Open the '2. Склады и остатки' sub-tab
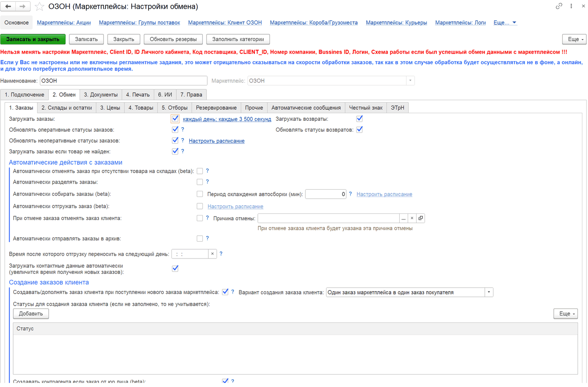This screenshot has height=387, width=588. 67,108
